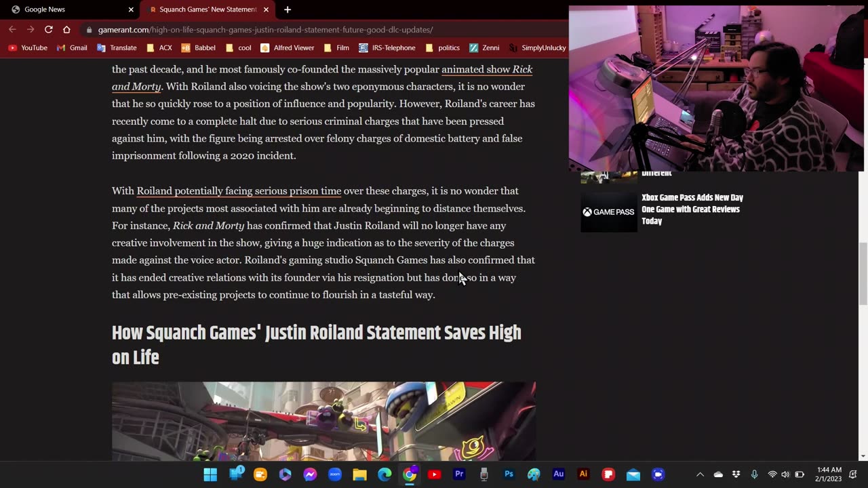Open the Alfred Viewer bookmark
Viewport: 868px width, 488px height.
(x=287, y=47)
